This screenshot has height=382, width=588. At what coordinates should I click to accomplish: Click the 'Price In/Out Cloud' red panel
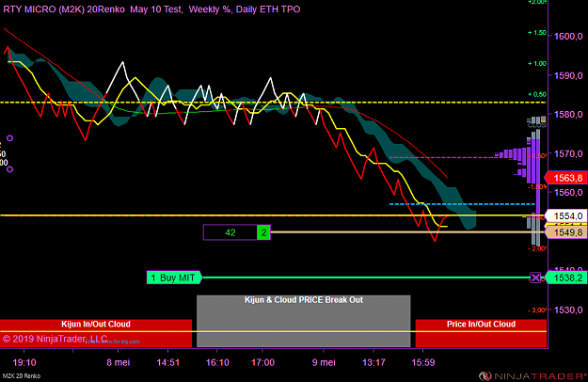(481, 333)
